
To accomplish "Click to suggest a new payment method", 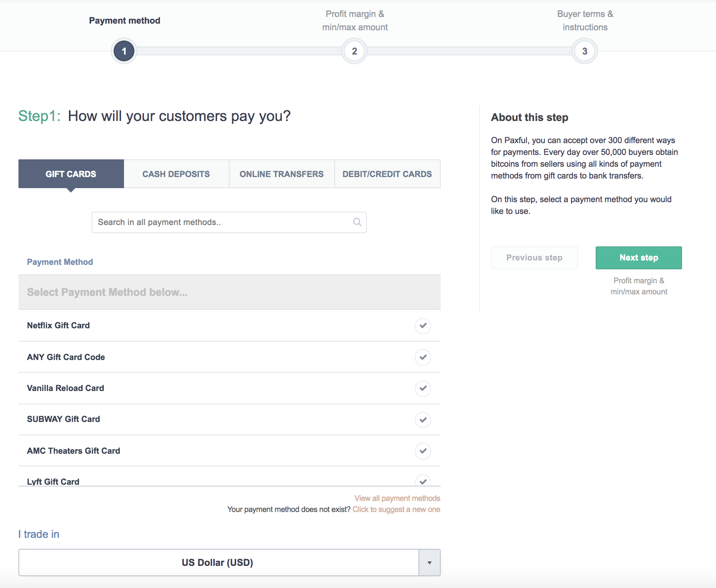I will click(x=396, y=509).
